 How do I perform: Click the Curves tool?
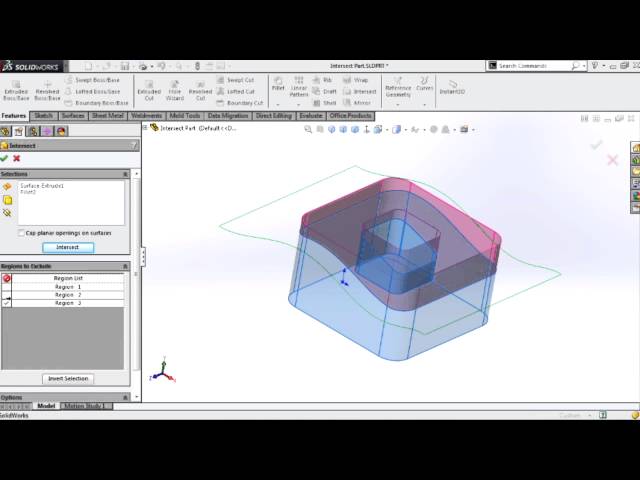[424, 83]
